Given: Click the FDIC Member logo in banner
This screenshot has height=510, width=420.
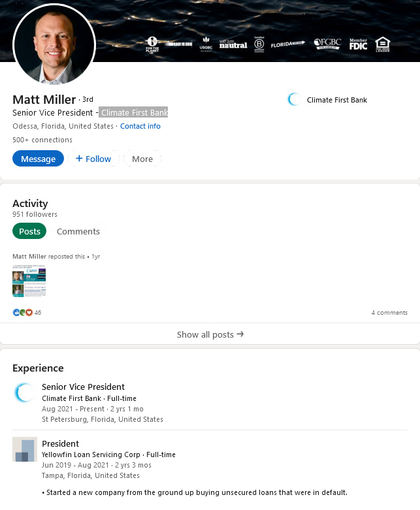Looking at the screenshot, I should [x=358, y=44].
